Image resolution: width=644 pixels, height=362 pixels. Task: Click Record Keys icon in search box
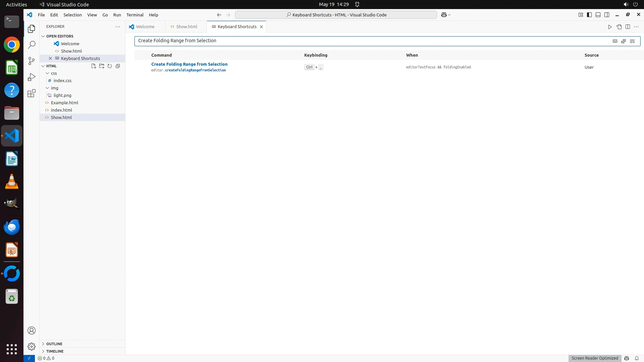615,41
